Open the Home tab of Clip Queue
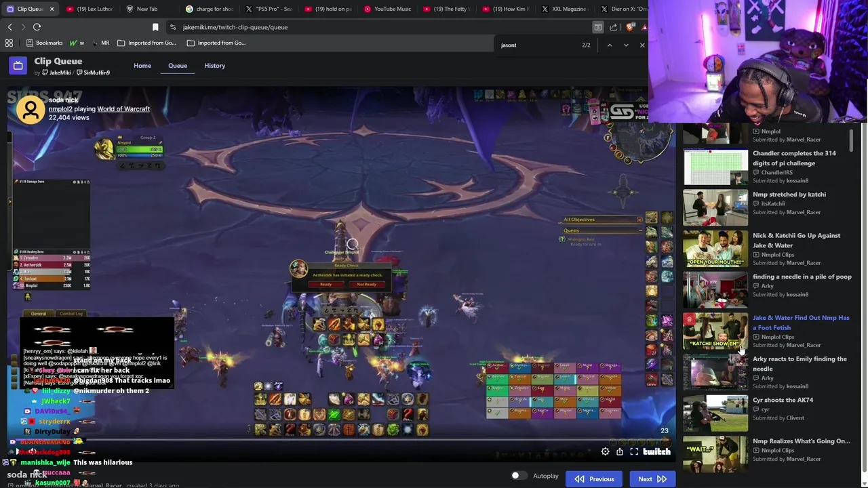Image resolution: width=868 pixels, height=488 pixels. [x=142, y=66]
